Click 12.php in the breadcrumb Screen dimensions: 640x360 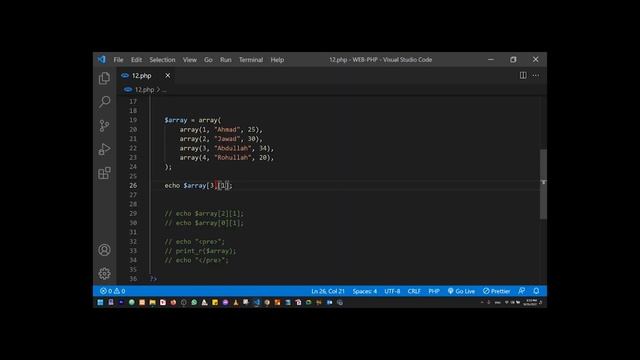pyautogui.click(x=144, y=89)
